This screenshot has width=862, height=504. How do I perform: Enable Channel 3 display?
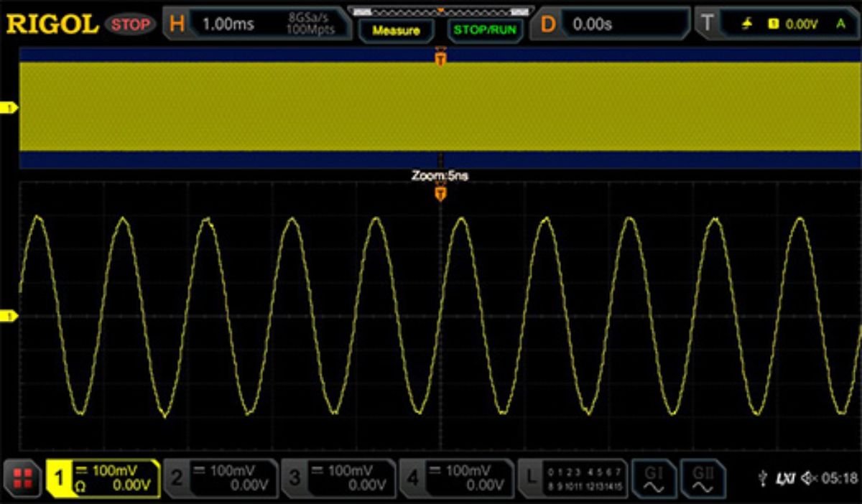pyautogui.click(x=313, y=477)
